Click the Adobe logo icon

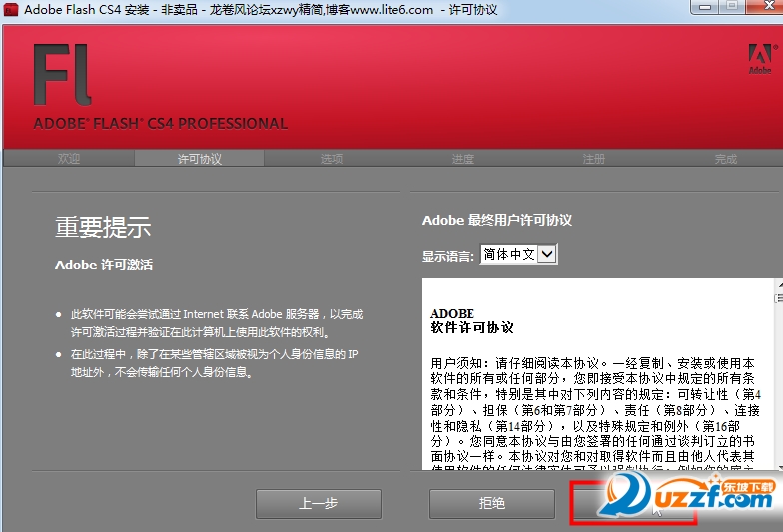point(761,59)
